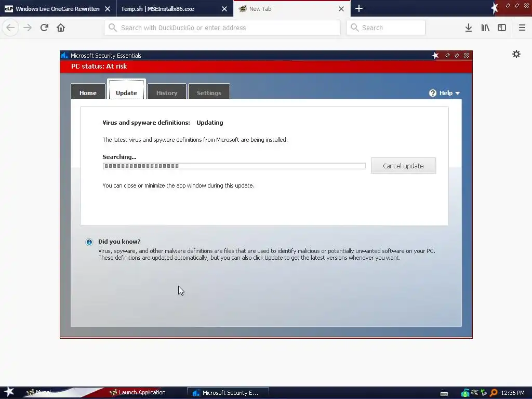Viewport: 532px width, 399px height.
Task: Click the Security Essentials title bar icon
Action: coord(64,55)
